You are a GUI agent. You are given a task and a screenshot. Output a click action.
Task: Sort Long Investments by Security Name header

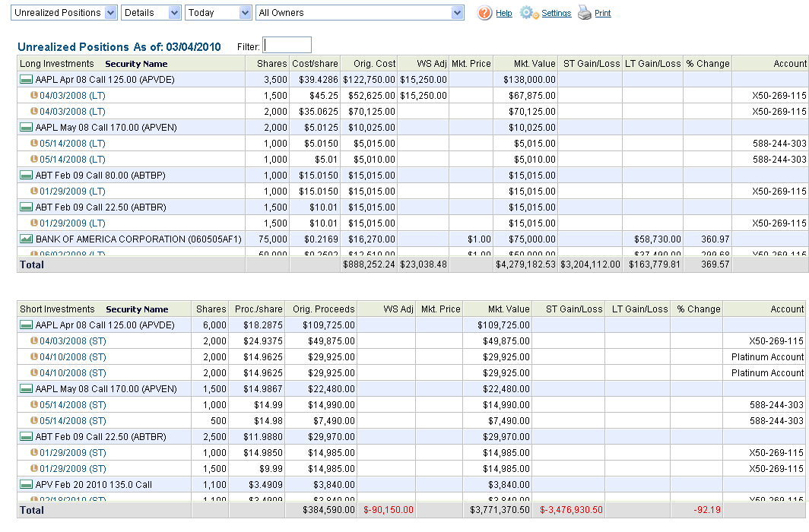pos(136,64)
